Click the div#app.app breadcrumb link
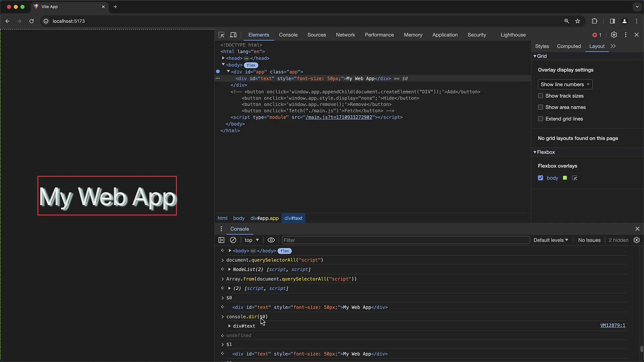This screenshot has height=362, width=644. [265, 218]
